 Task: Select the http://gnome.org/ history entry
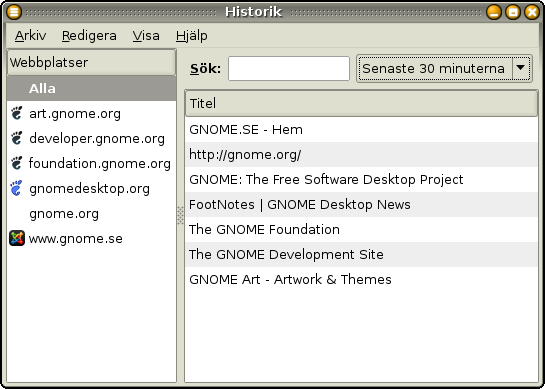[x=361, y=155]
